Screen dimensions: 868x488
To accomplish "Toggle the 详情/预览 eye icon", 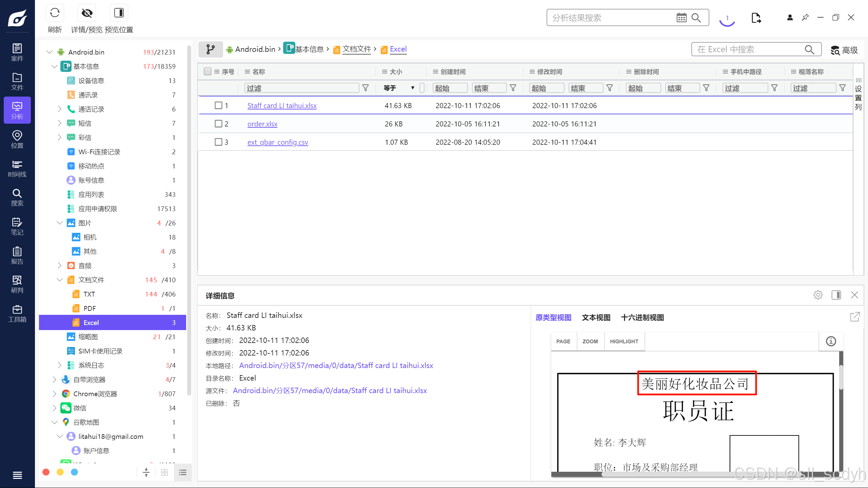I will click(87, 13).
